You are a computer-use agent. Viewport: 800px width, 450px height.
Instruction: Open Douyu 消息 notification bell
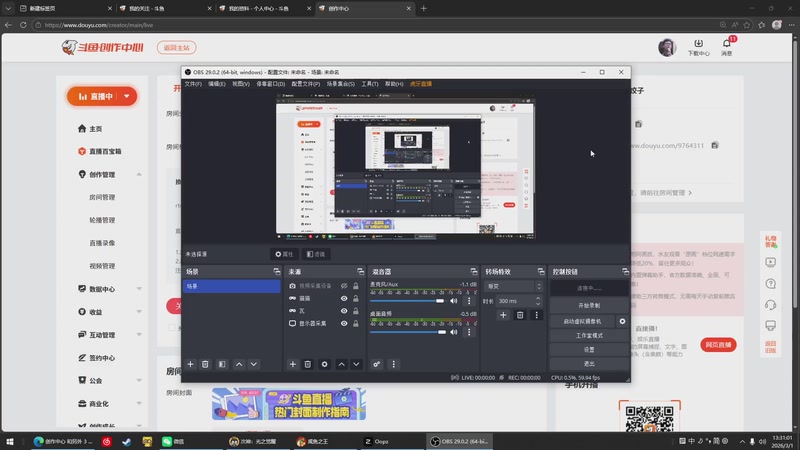pyautogui.click(x=727, y=47)
